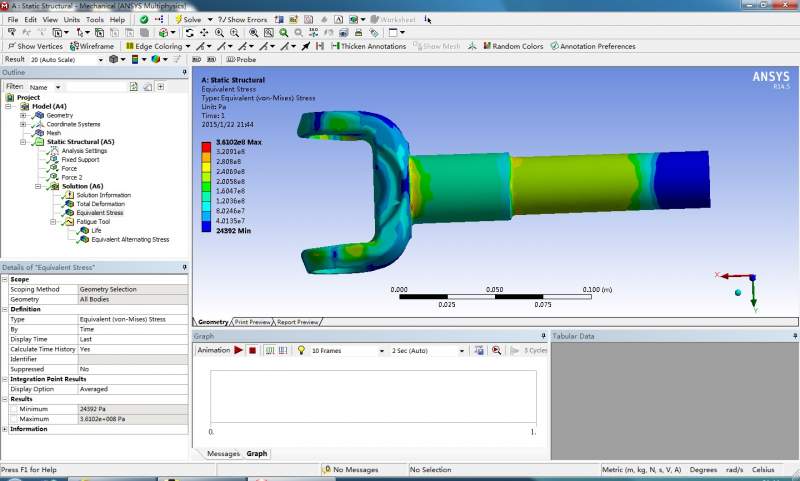Open the Edit menu
Viewport: 800px width, 481px height.
coord(31,19)
